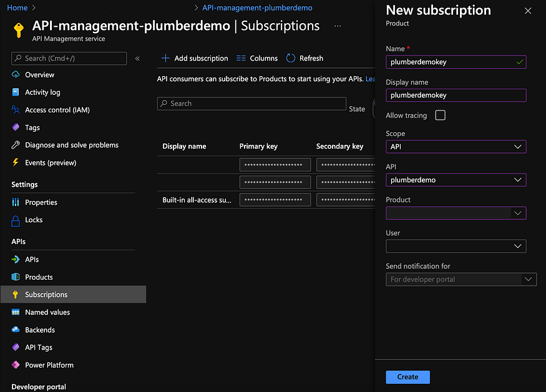Focus the sidebar Search (Cmd+/) field
Screen dimensions: 546x392
point(69,58)
